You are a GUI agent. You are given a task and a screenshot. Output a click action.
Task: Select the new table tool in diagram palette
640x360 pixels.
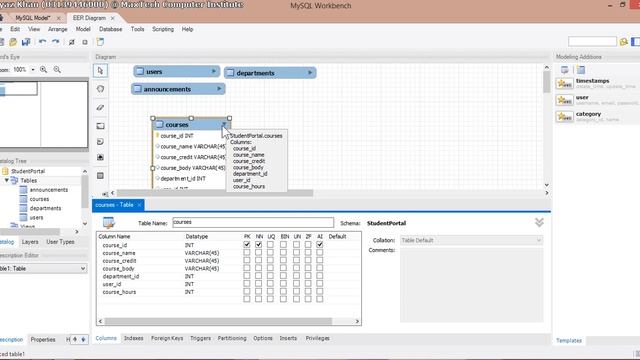pyautogui.click(x=100, y=176)
